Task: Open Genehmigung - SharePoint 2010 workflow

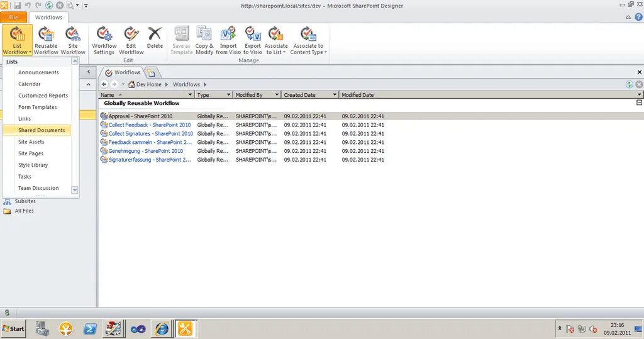Action: click(146, 151)
